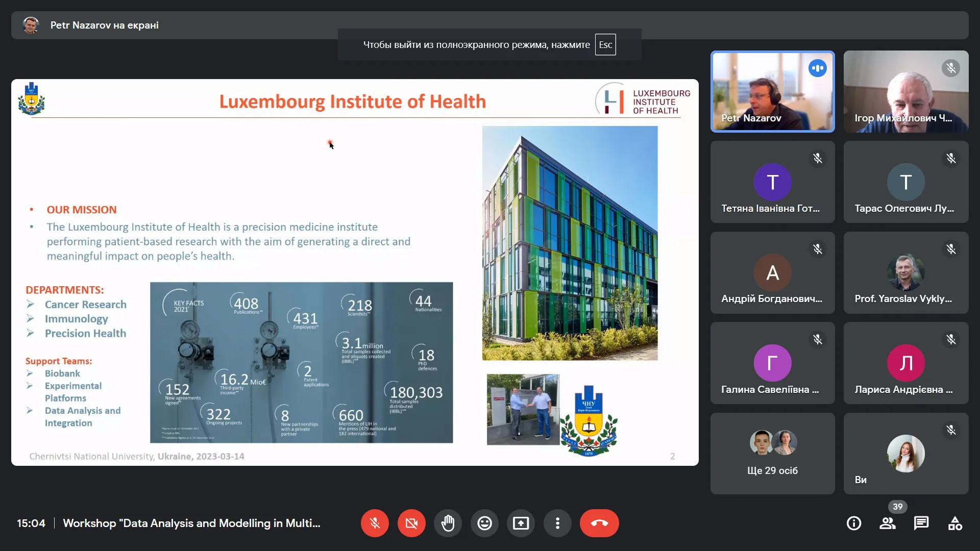Image resolution: width=980 pixels, height=551 pixels.
Task: Click muted mic icon on Андрій Богданович tile
Action: click(818, 249)
